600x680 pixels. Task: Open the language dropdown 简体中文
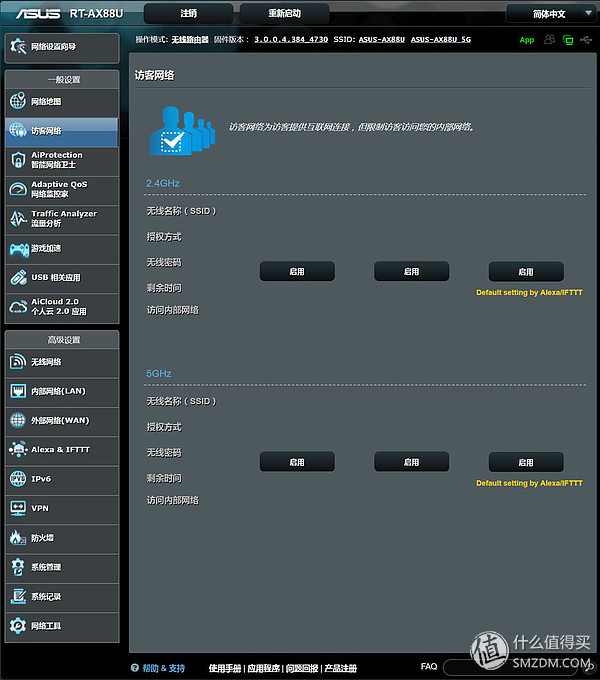click(551, 14)
